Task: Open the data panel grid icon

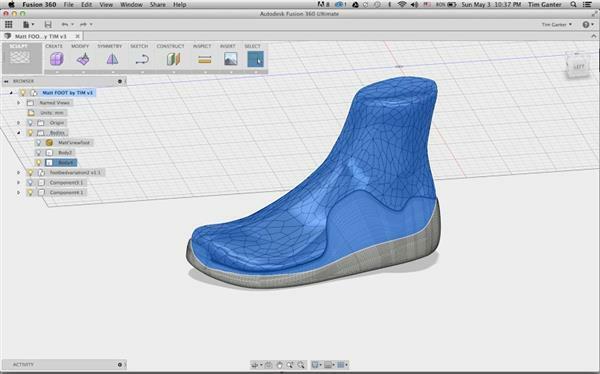Action: [x=8, y=24]
